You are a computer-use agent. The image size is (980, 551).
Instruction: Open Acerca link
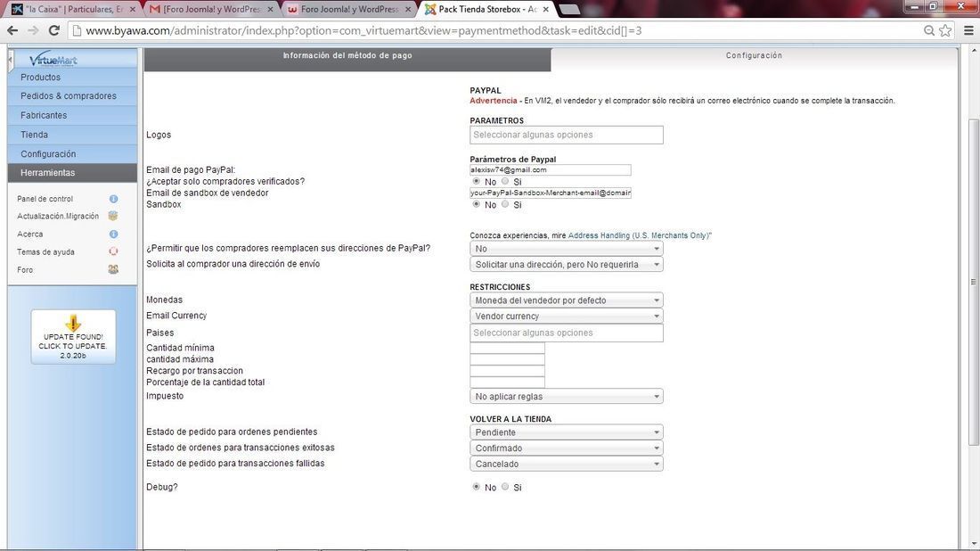30,234
